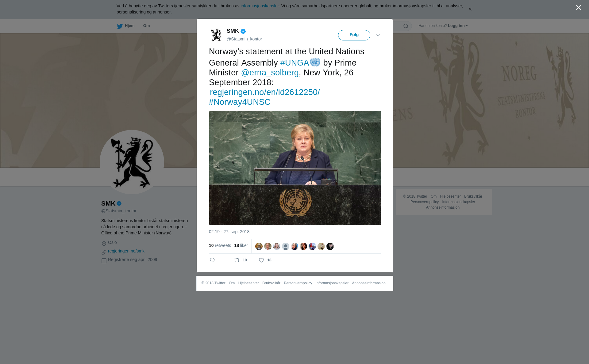Open the regjeringen.no/en/id2612250/ link
This screenshot has height=364, width=589.
[x=265, y=92]
